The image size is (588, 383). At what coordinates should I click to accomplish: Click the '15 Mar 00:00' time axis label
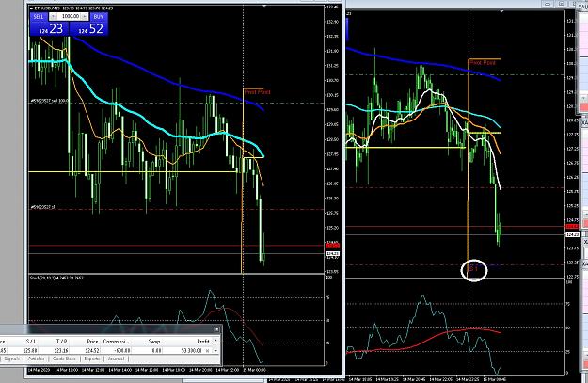(254, 370)
